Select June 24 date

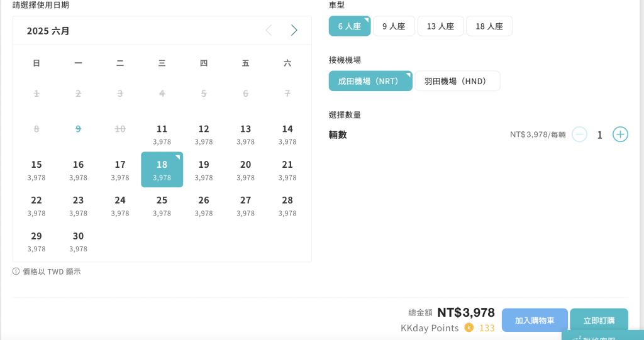point(120,206)
